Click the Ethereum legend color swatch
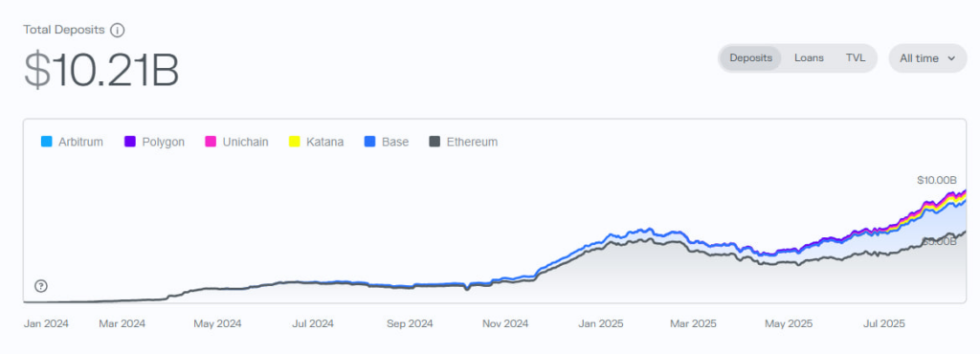 click(434, 142)
